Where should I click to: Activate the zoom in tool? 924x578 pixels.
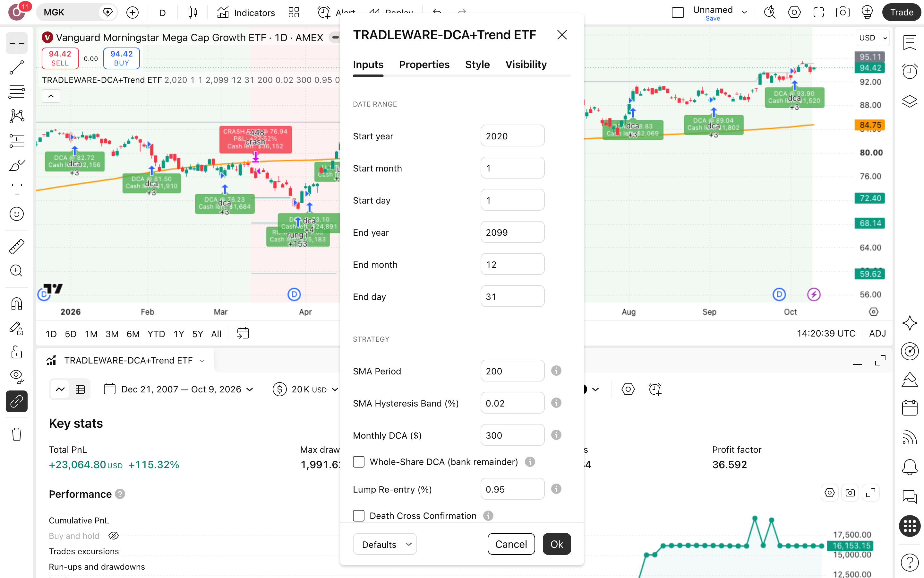(16, 271)
